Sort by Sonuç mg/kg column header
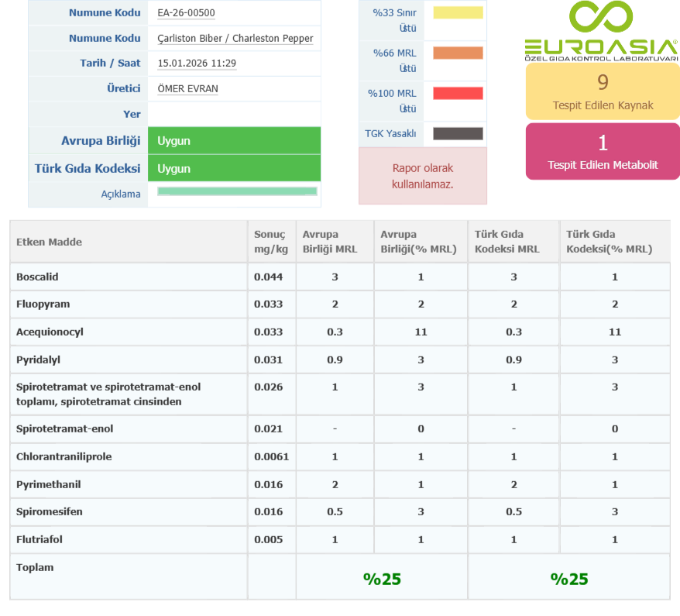 coord(270,242)
